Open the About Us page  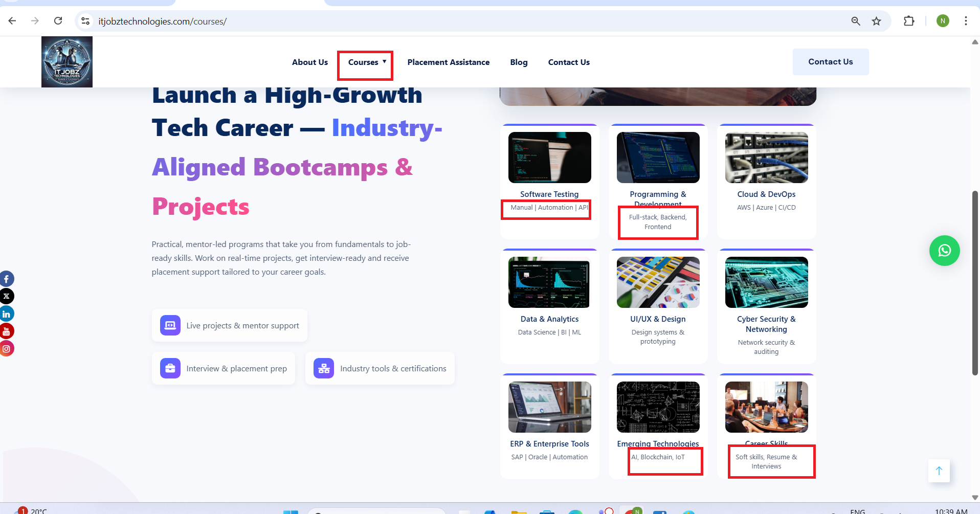309,62
